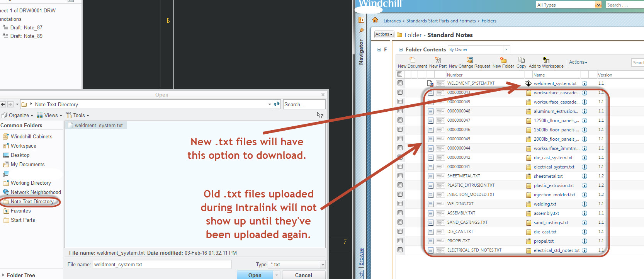Click context help icon in Open dialog

coord(320,115)
